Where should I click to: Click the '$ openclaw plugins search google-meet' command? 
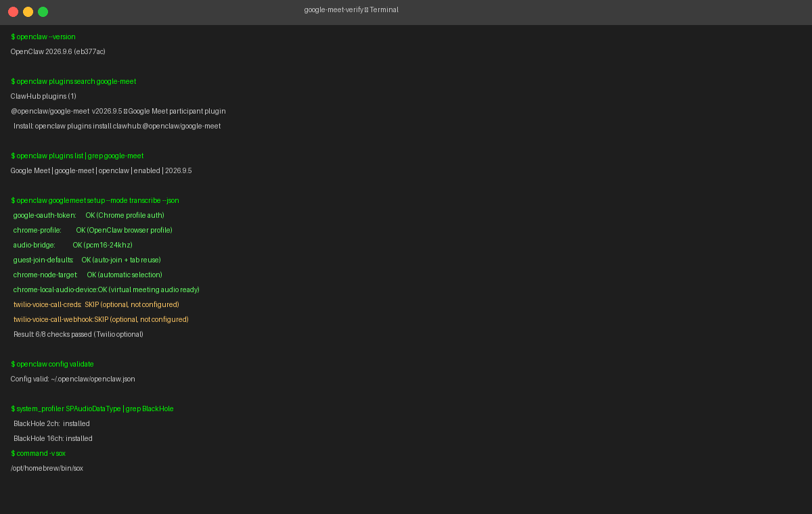74,81
